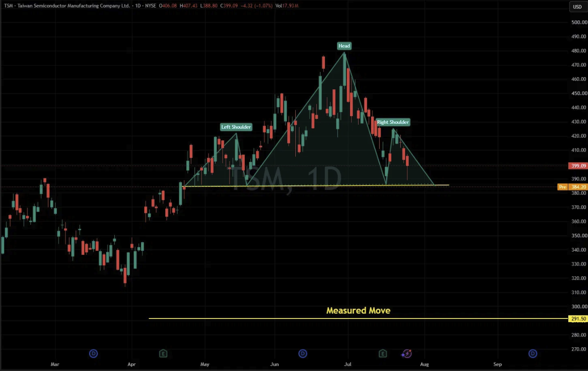Image resolution: width=588 pixels, height=371 pixels.
Task: Click the Apr label on the time axis
Action: pyautogui.click(x=131, y=364)
